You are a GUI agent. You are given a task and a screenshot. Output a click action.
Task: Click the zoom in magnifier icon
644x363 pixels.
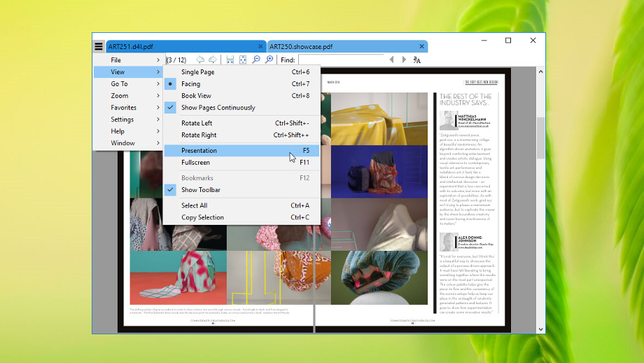269,60
